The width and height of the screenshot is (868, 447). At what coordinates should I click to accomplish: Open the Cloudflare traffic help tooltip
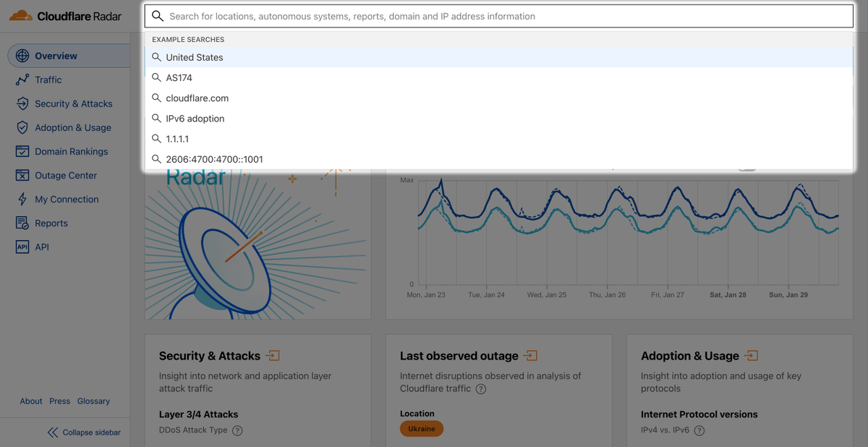[481, 388]
